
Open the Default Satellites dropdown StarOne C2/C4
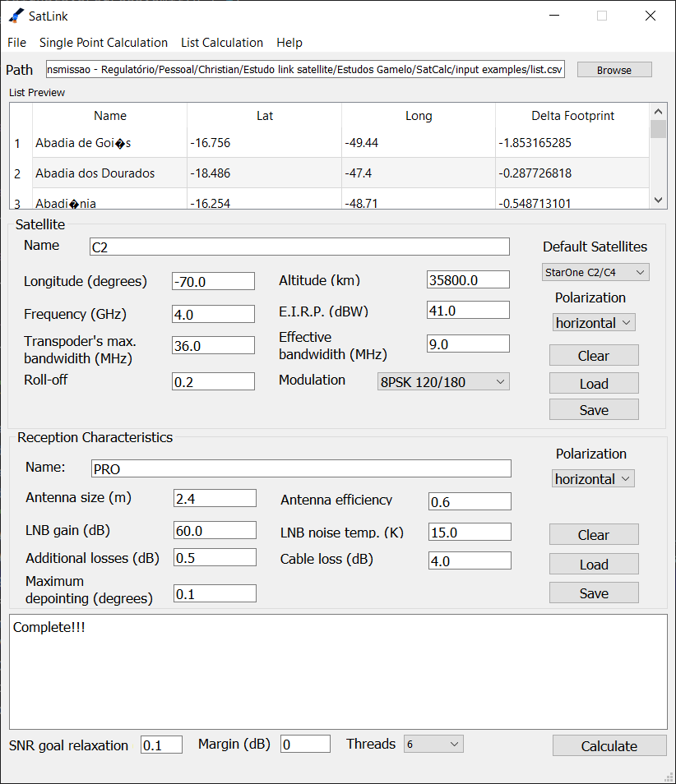point(595,273)
